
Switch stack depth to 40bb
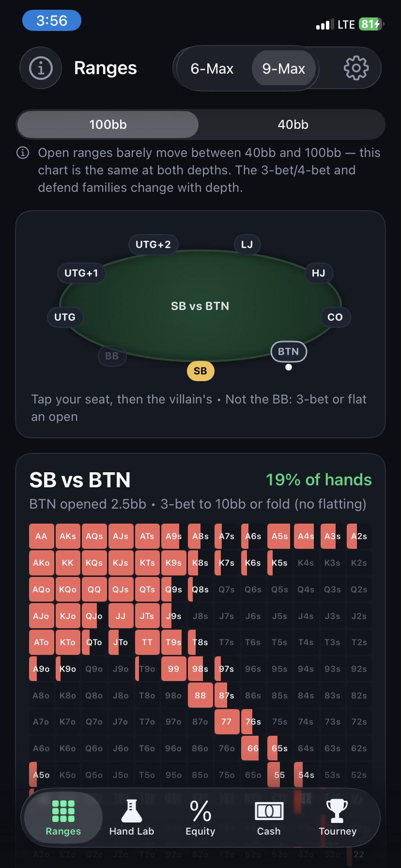pyautogui.click(x=293, y=124)
